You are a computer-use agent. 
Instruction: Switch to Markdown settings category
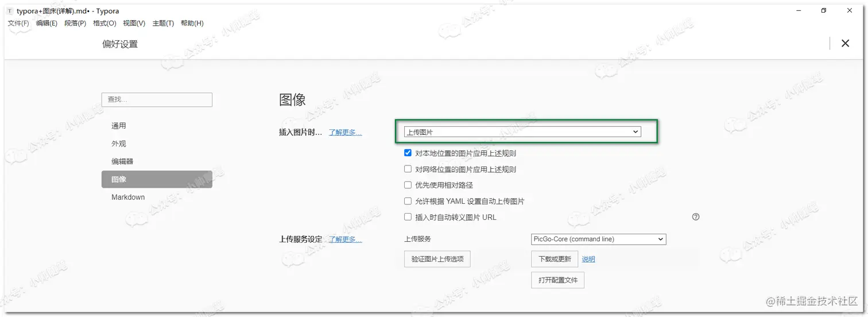tap(157, 197)
